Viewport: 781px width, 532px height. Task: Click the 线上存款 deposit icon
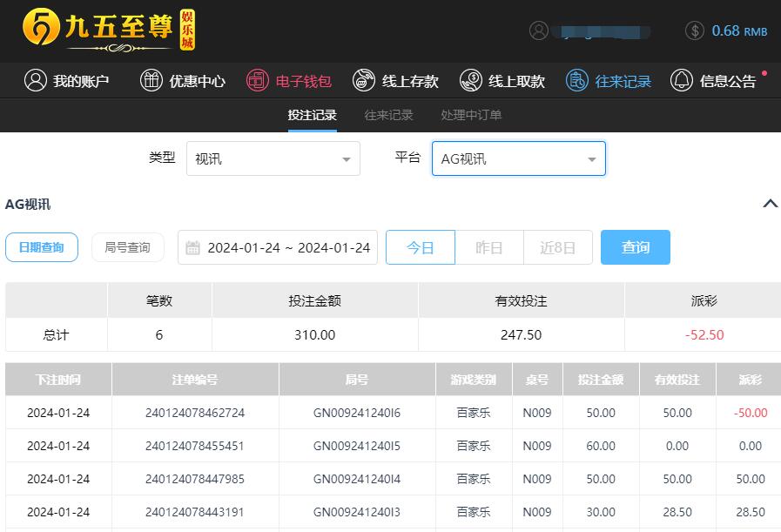tap(364, 80)
